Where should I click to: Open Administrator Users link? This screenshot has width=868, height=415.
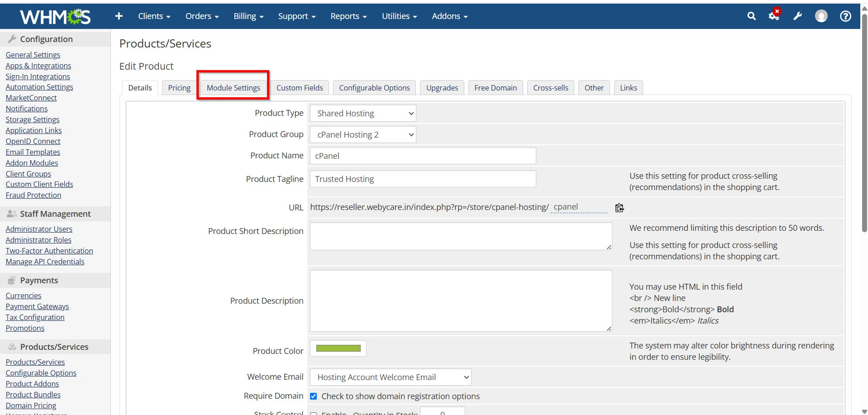coord(39,229)
